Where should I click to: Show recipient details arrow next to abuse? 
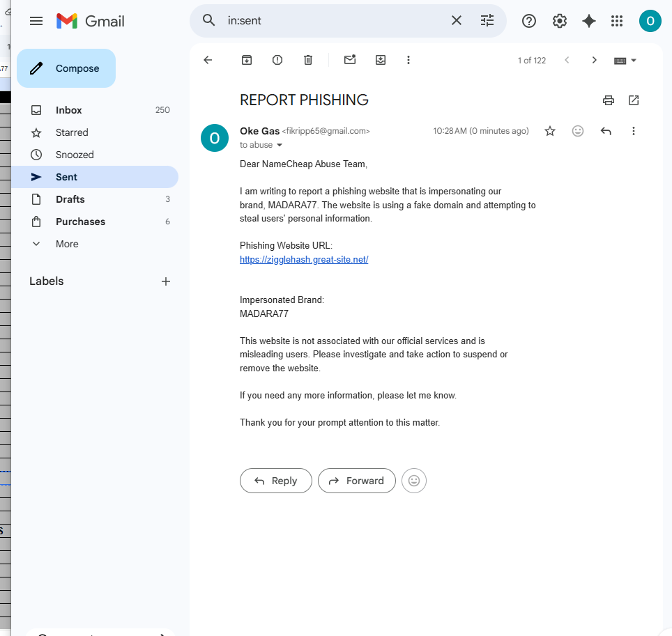click(x=280, y=145)
